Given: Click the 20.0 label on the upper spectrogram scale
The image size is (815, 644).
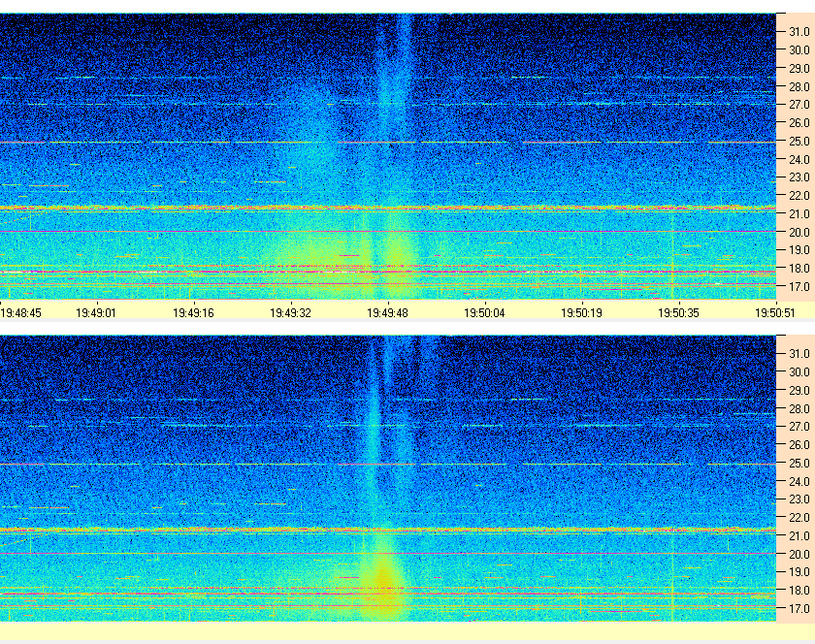Looking at the screenshot, I should [799, 233].
